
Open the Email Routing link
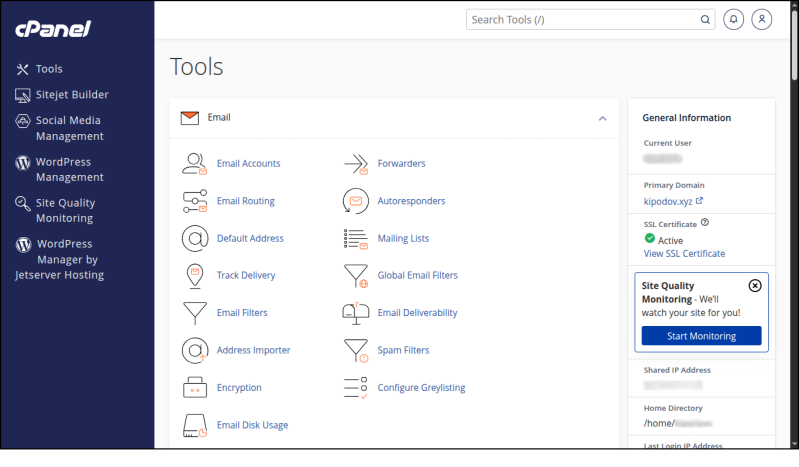(246, 201)
